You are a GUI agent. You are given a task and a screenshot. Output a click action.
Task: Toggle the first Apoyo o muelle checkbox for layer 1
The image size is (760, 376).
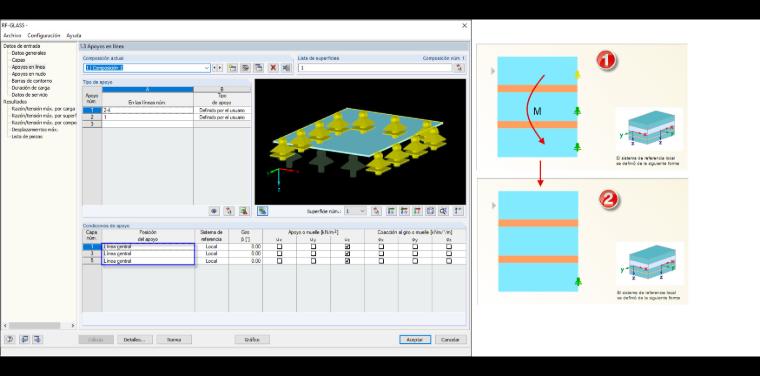pos(279,247)
